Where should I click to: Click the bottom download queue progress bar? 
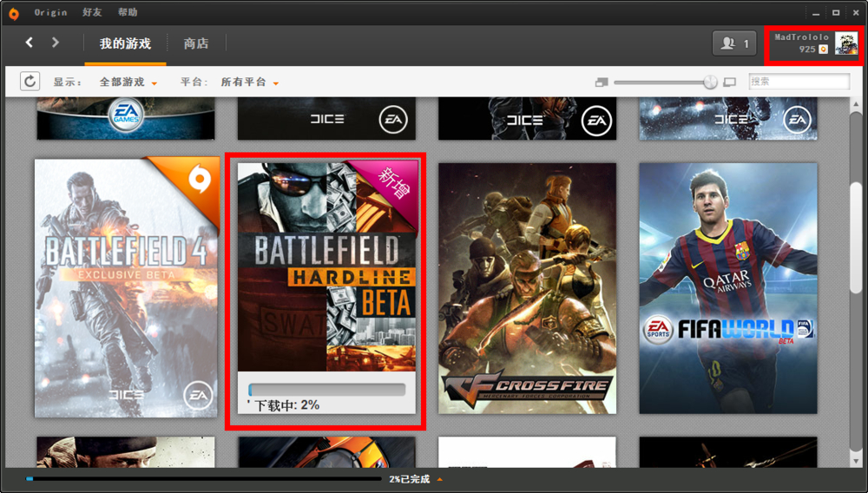[x=204, y=478]
